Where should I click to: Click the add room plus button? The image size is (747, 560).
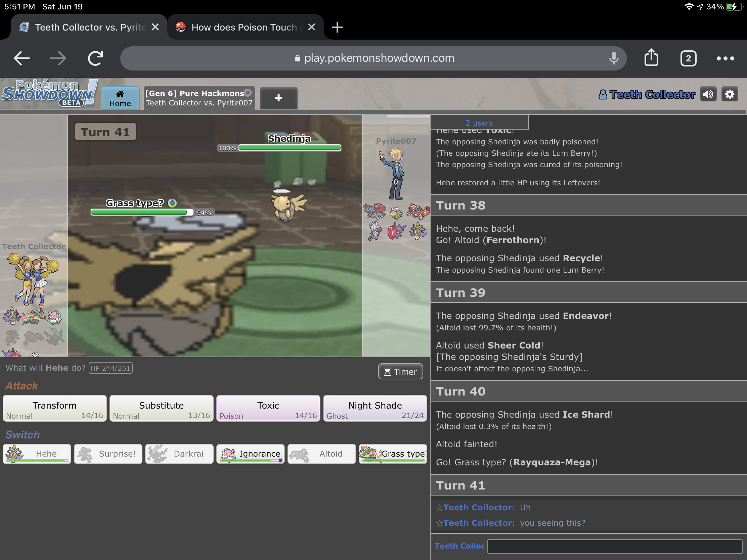click(x=278, y=98)
